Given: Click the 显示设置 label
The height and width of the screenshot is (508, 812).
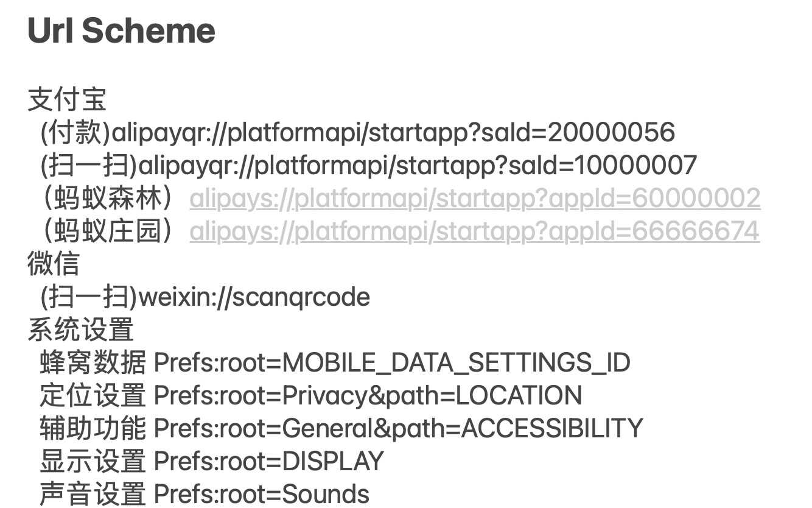Looking at the screenshot, I should click(x=93, y=462).
